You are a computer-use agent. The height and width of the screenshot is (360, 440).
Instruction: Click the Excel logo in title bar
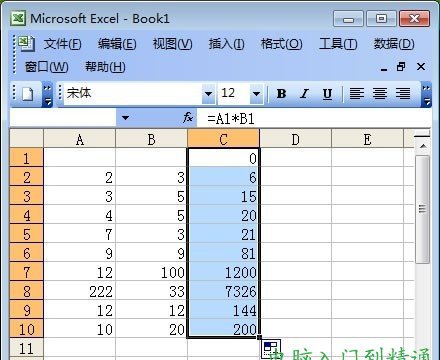18,18
